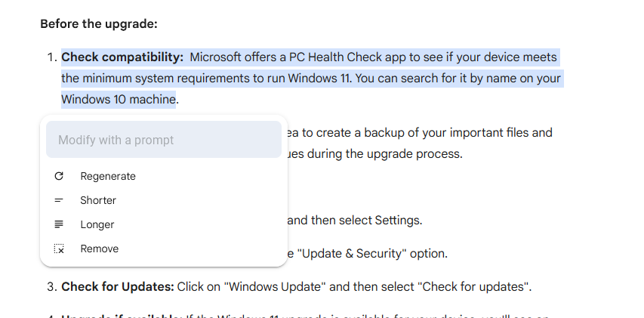Click the text 'Windows 10 machine'

point(119,100)
